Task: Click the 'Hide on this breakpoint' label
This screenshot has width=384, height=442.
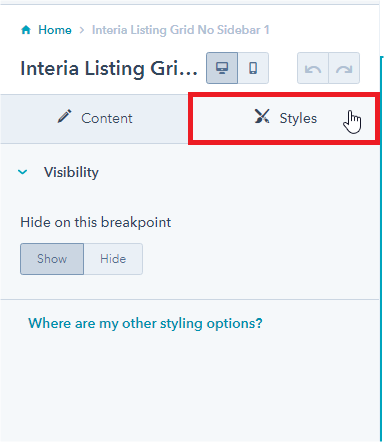Action: pos(96,222)
